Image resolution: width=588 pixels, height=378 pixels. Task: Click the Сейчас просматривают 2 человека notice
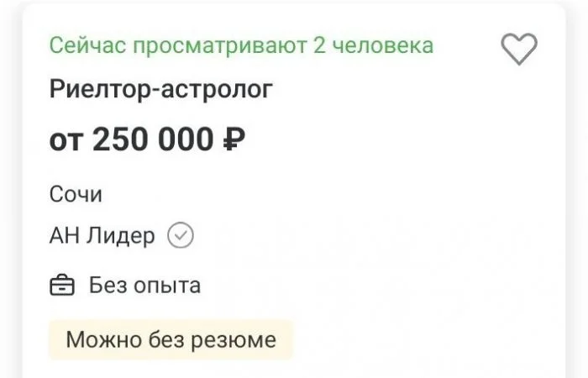tap(241, 45)
